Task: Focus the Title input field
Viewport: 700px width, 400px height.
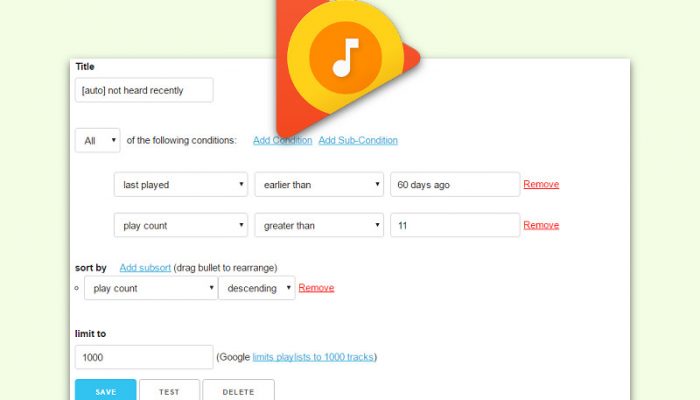Action: click(x=144, y=90)
